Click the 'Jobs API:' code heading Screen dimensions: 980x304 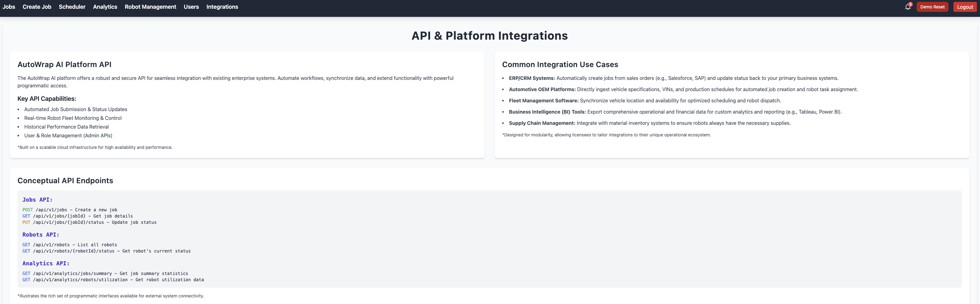click(x=37, y=200)
